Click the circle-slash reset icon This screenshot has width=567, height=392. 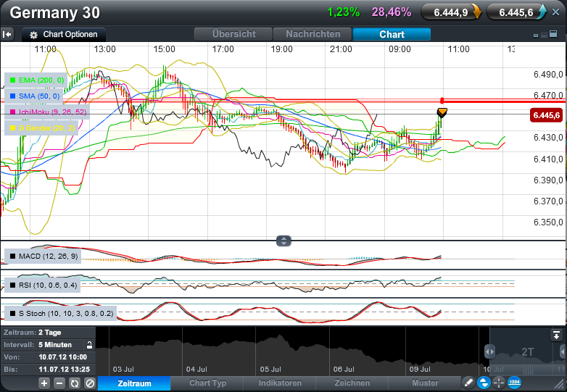[90, 383]
